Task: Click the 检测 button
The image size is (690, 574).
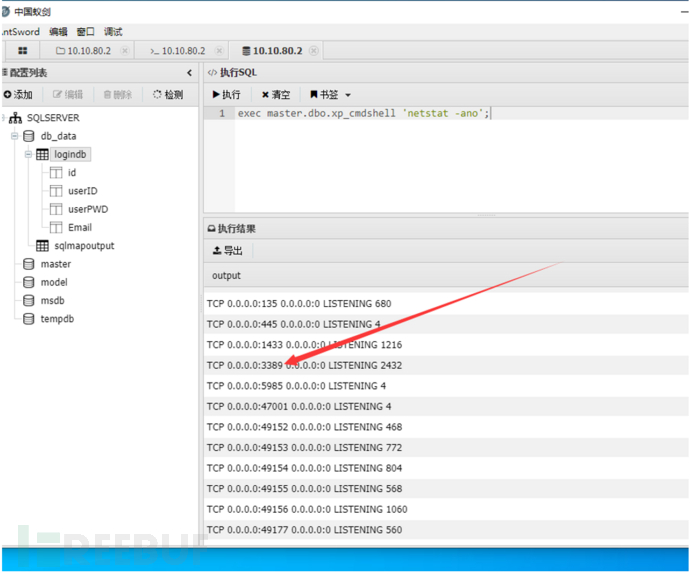Action: point(168,94)
